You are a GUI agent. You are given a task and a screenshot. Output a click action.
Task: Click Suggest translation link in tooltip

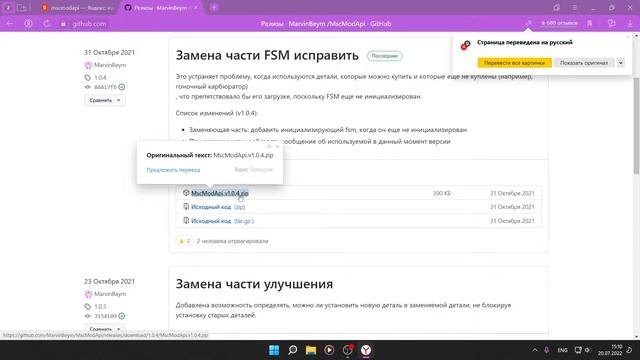click(x=173, y=170)
